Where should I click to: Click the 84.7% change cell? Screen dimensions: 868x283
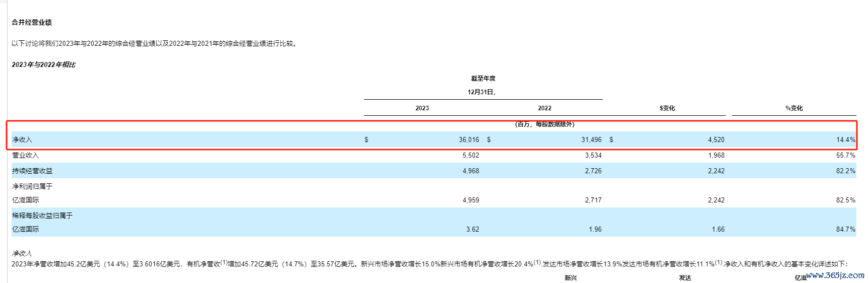point(845,229)
